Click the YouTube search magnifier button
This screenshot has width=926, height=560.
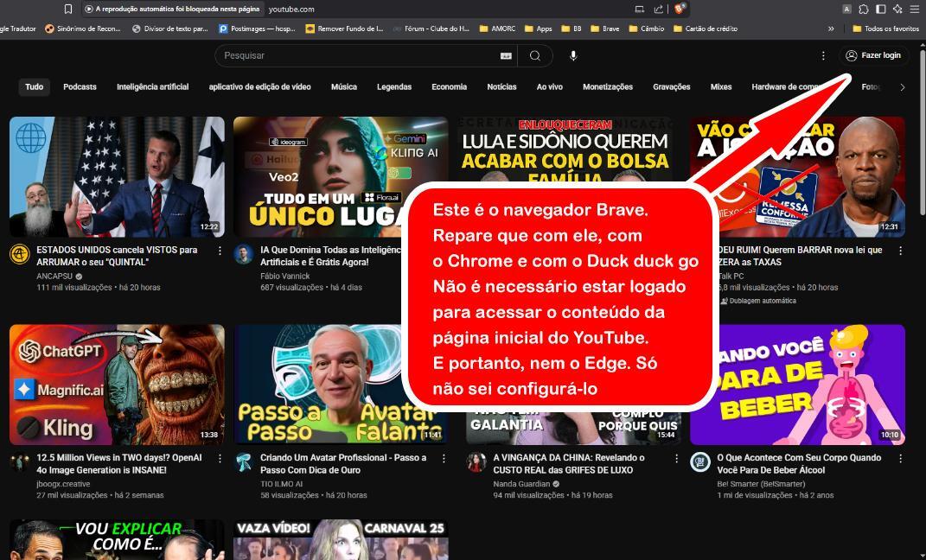[535, 55]
